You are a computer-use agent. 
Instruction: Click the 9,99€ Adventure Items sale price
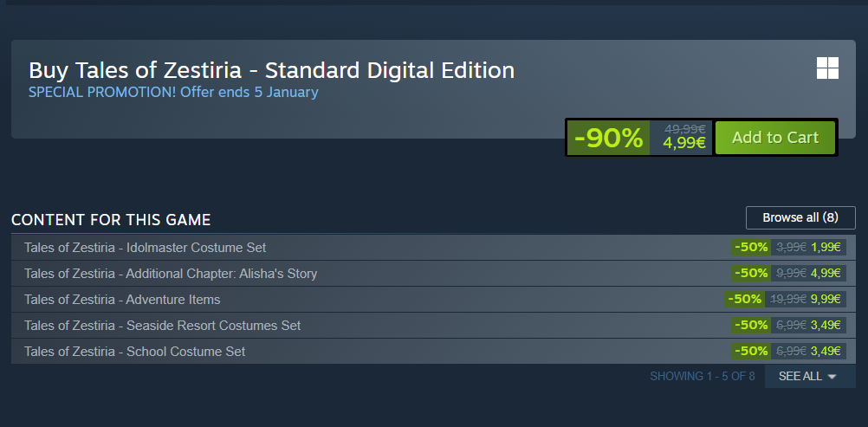pyautogui.click(x=826, y=300)
